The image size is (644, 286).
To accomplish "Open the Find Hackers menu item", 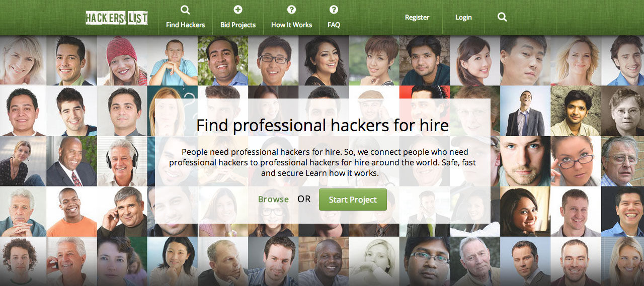I will [x=186, y=25].
